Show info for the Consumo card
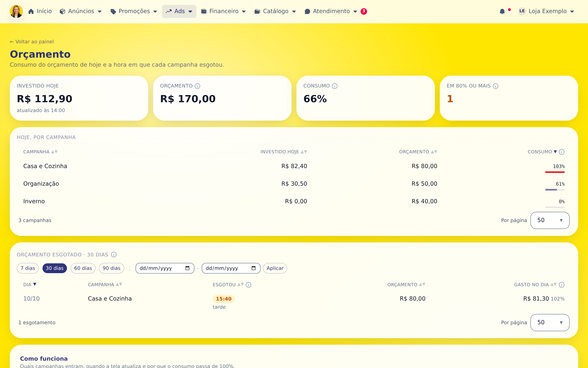Image resolution: width=588 pixels, height=368 pixels. pyautogui.click(x=335, y=86)
